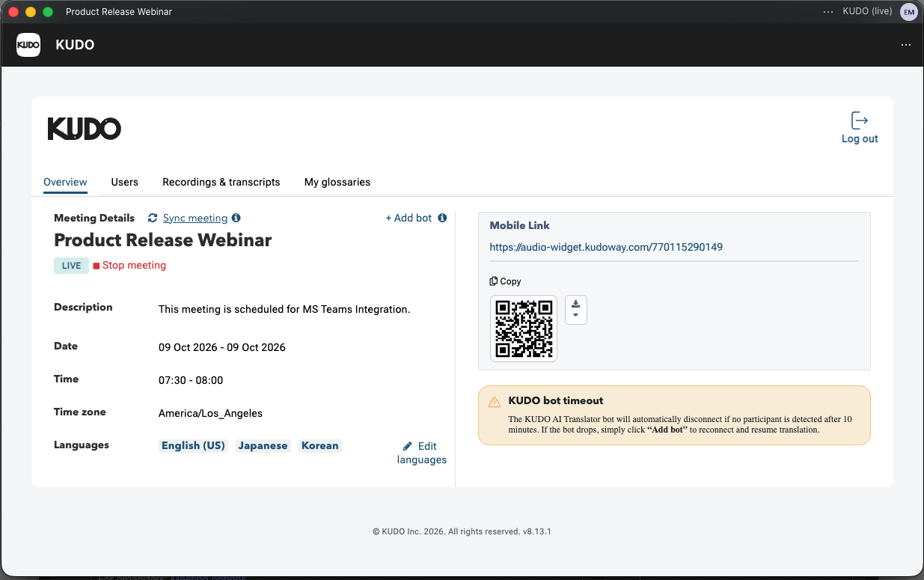Click the KUDO app logo icon in header
The image size is (924, 580).
28,45
